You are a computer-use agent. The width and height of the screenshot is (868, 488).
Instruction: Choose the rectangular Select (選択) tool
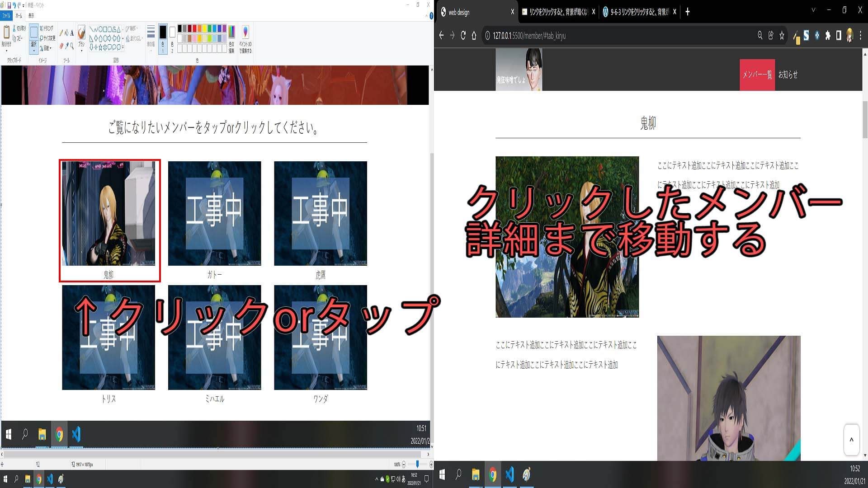click(33, 33)
